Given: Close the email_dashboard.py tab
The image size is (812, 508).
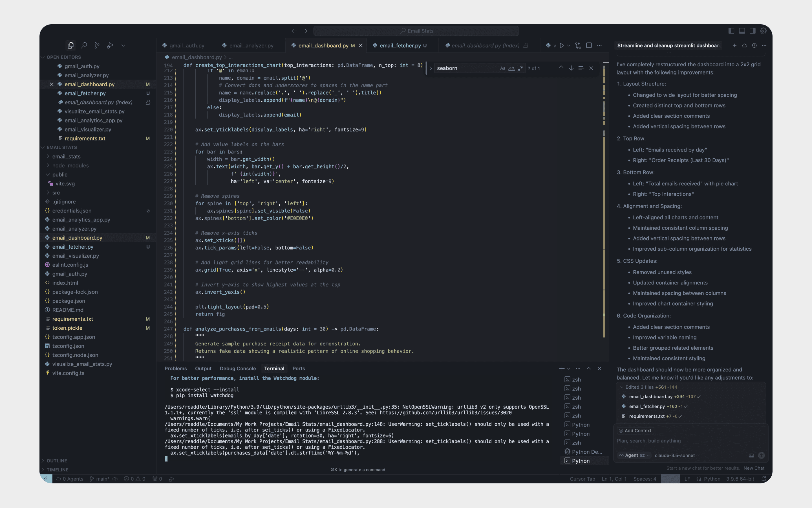Looking at the screenshot, I should (361, 45).
